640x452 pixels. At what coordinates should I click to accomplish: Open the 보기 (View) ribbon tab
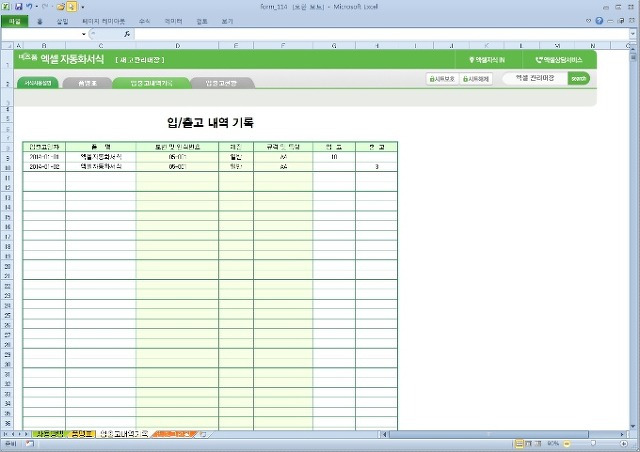pos(227,21)
